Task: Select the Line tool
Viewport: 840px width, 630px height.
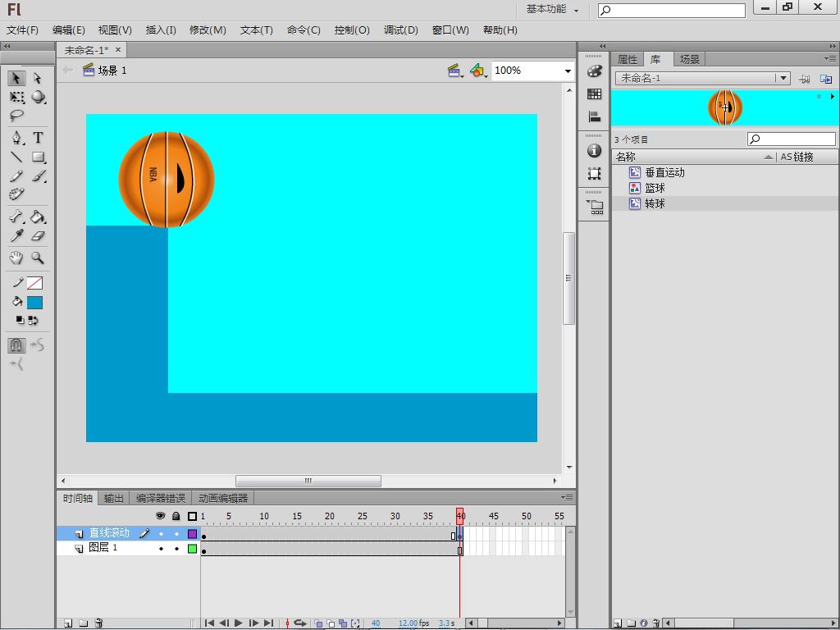Action: (x=16, y=157)
